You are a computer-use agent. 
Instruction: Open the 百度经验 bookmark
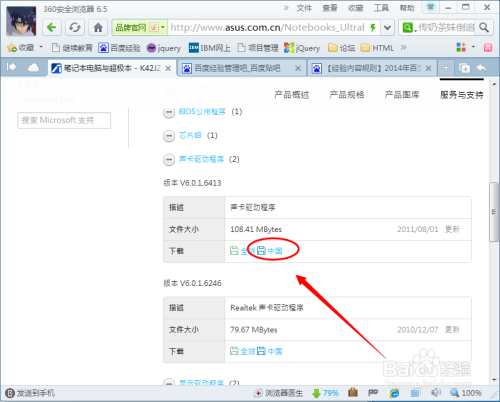point(119,48)
